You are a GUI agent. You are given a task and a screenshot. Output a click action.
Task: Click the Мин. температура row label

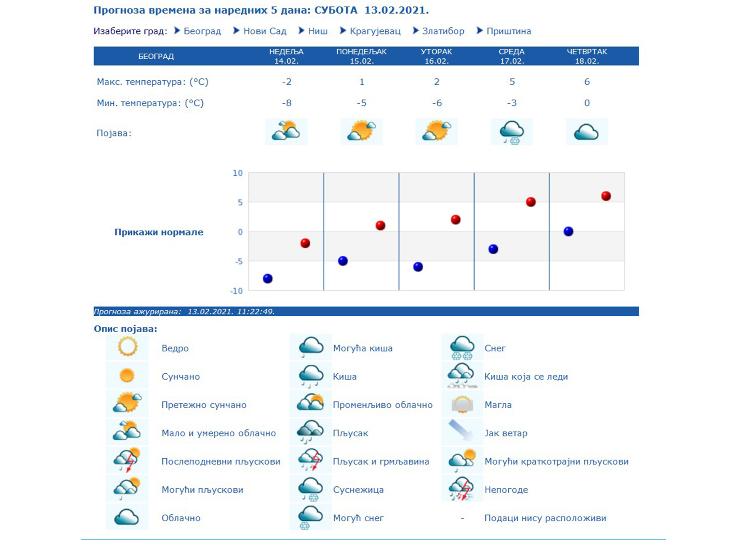click(150, 103)
